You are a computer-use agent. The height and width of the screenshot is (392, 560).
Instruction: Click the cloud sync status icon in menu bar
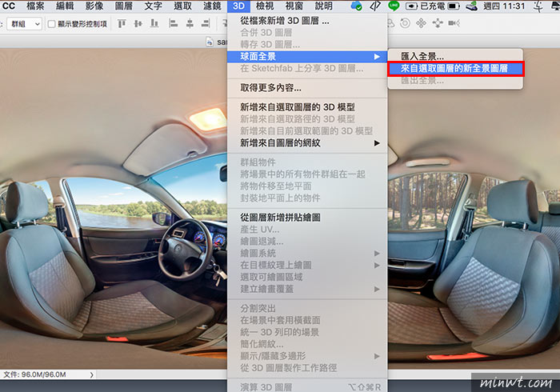tap(356, 6)
